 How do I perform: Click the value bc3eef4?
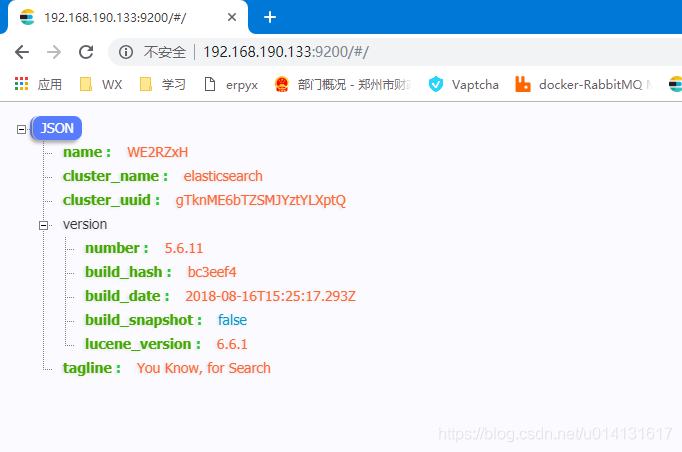tap(212, 272)
